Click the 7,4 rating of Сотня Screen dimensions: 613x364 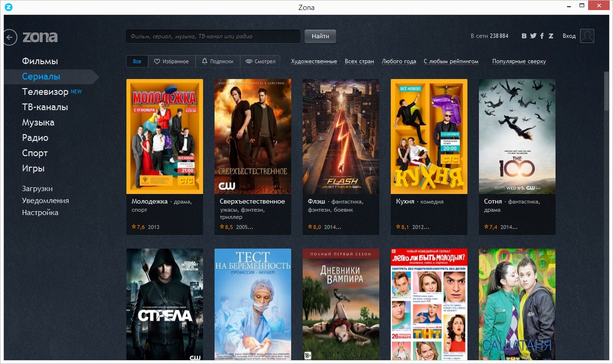pyautogui.click(x=490, y=227)
